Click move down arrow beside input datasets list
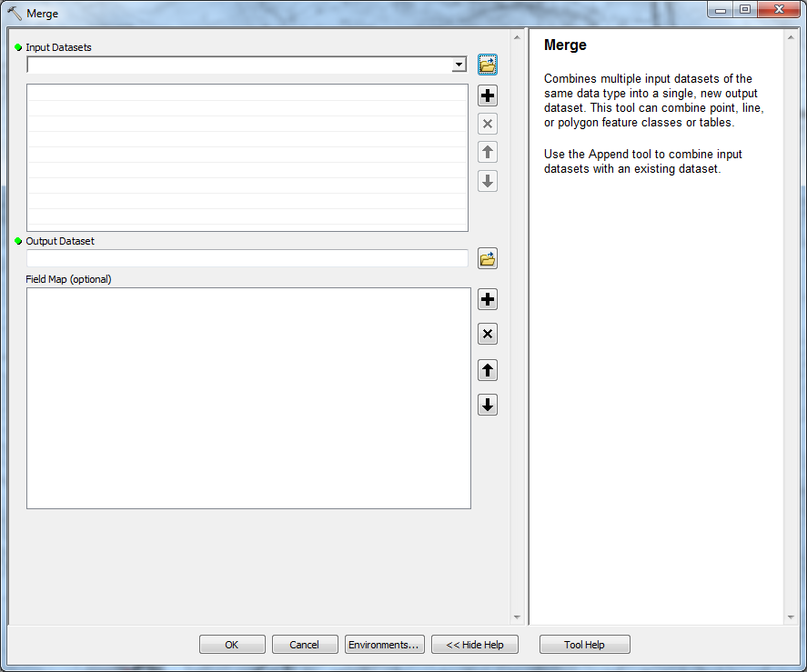This screenshot has height=672, width=807. click(488, 181)
